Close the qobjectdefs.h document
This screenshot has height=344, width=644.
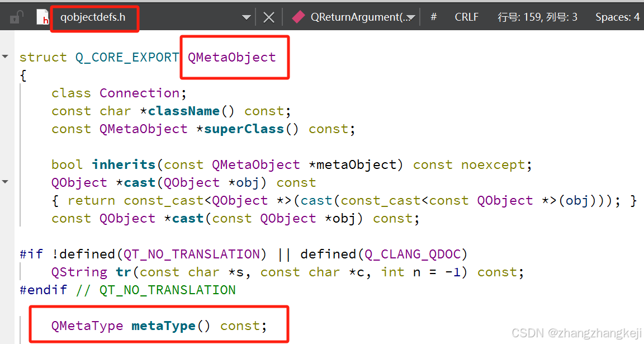268,17
